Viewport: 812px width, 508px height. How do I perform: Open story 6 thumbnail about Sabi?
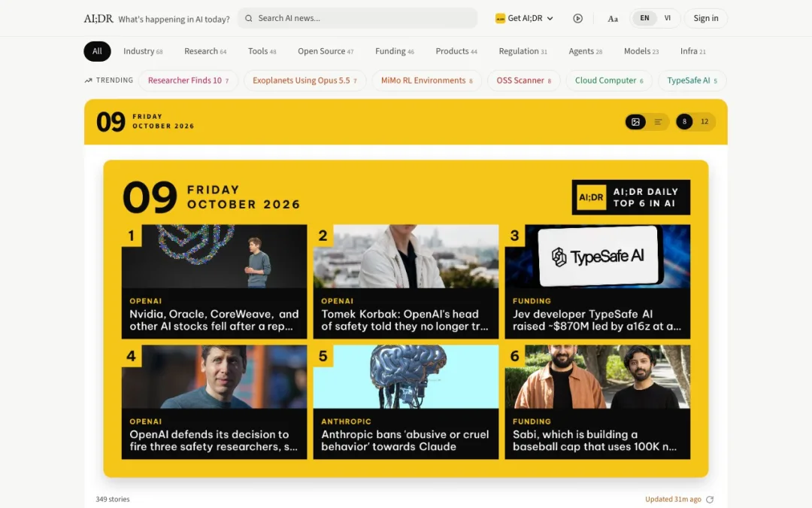coord(598,377)
